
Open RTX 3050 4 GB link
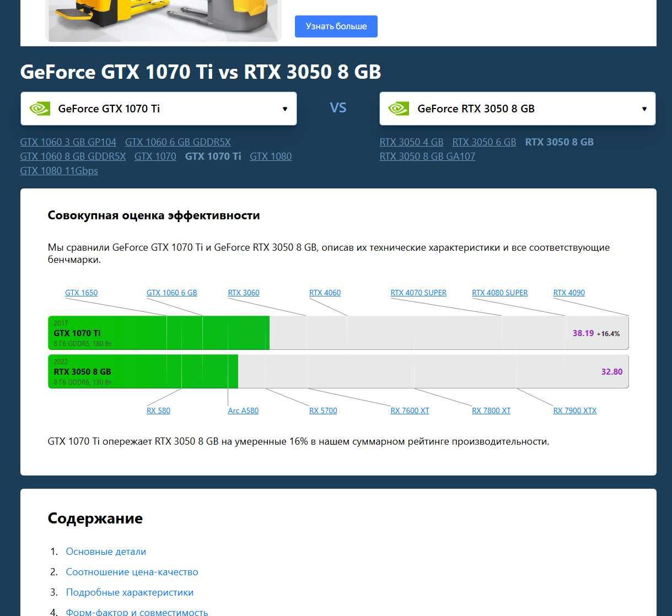(x=411, y=142)
